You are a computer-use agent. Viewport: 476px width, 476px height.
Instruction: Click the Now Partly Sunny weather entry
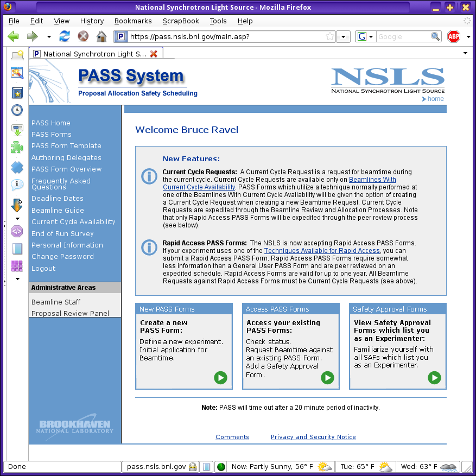[x=281, y=467]
